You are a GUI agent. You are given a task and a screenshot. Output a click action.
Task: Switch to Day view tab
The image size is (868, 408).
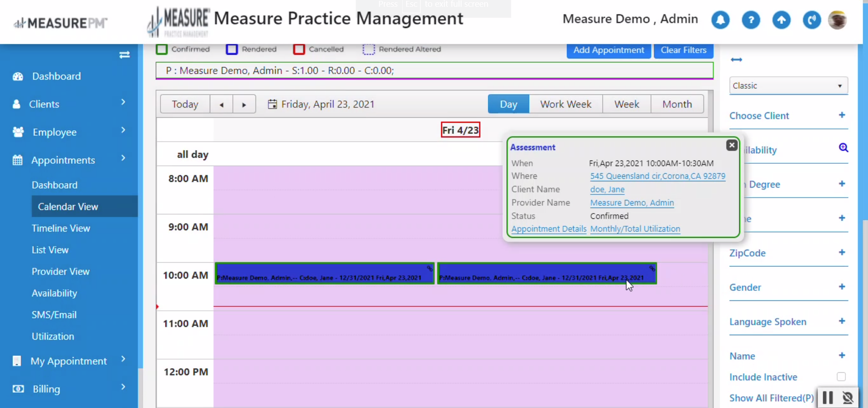click(x=509, y=104)
